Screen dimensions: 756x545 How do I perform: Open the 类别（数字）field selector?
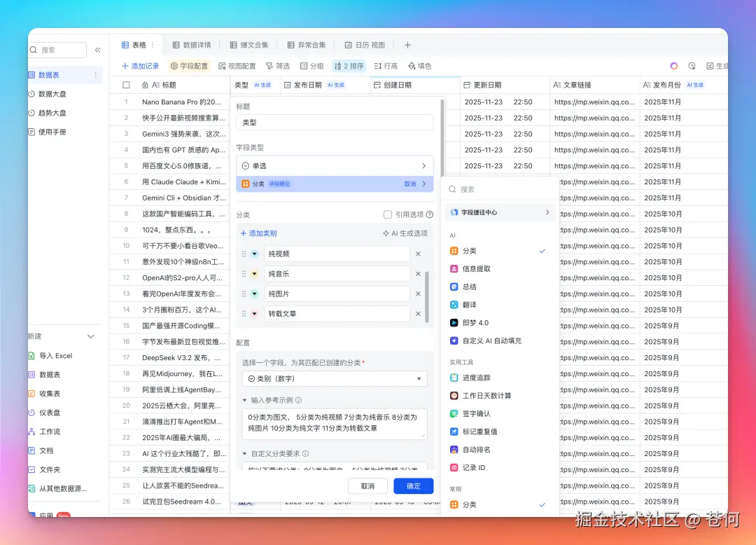coord(335,378)
